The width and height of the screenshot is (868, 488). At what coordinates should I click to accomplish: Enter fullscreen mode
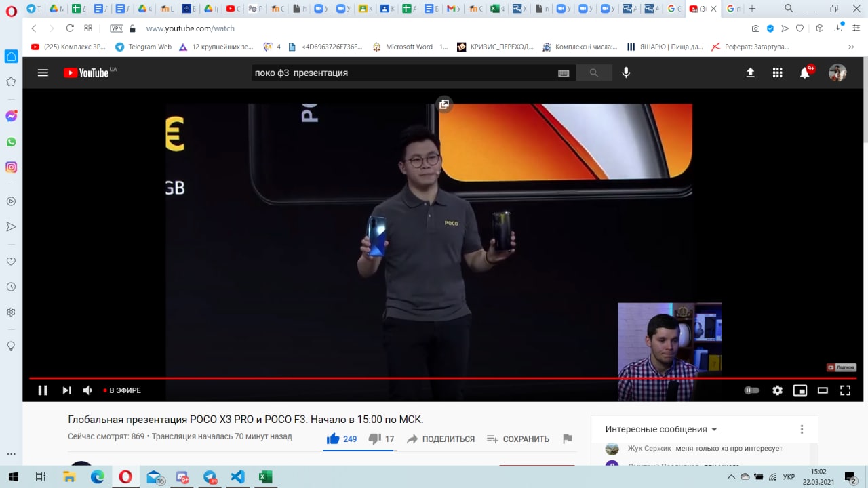pyautogui.click(x=846, y=390)
